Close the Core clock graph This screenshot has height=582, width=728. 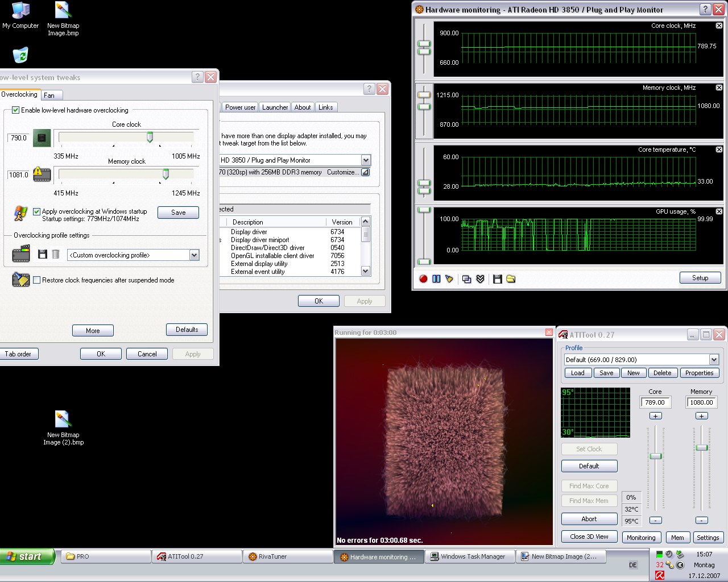coord(719,26)
